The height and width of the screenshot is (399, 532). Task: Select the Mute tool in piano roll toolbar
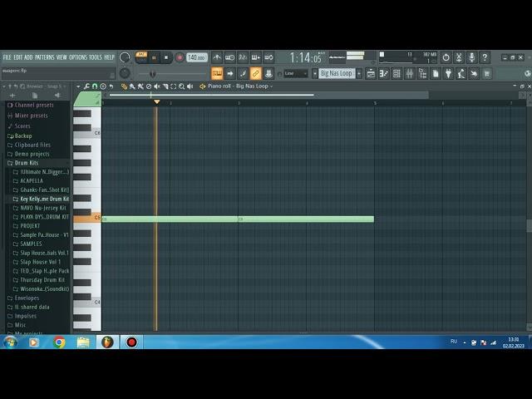(157, 86)
